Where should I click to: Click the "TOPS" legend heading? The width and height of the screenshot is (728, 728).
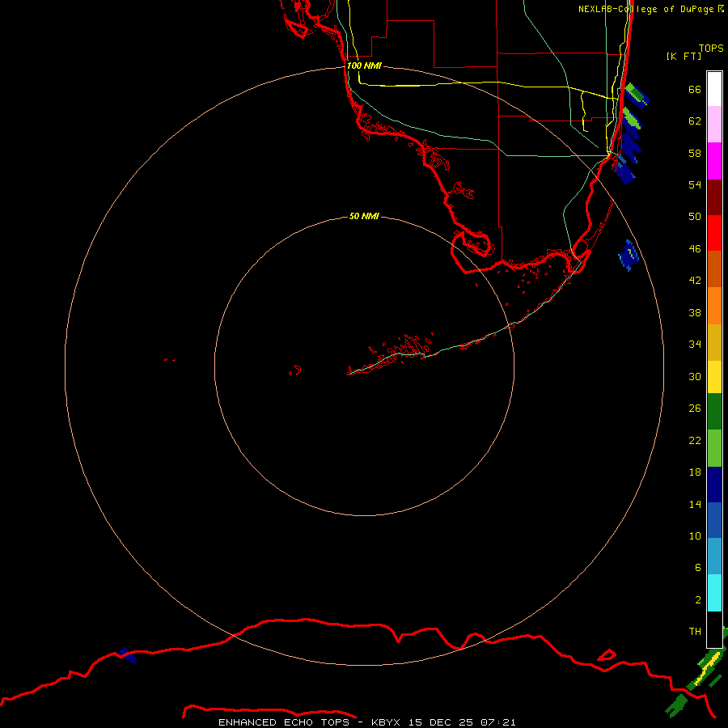pyautogui.click(x=711, y=48)
